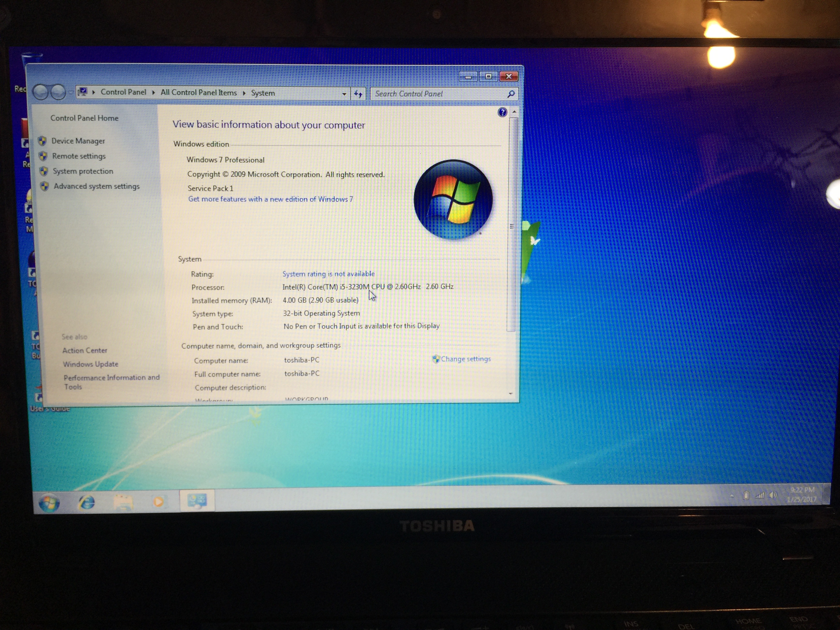Viewport: 840px width, 630px height.
Task: Click the battery tray icon
Action: (x=746, y=495)
